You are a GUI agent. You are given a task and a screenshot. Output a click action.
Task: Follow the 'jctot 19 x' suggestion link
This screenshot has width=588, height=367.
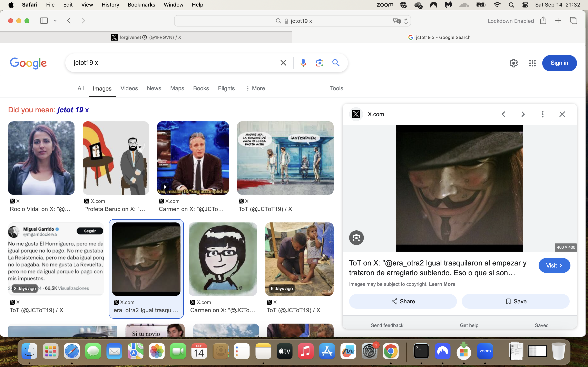click(x=73, y=110)
